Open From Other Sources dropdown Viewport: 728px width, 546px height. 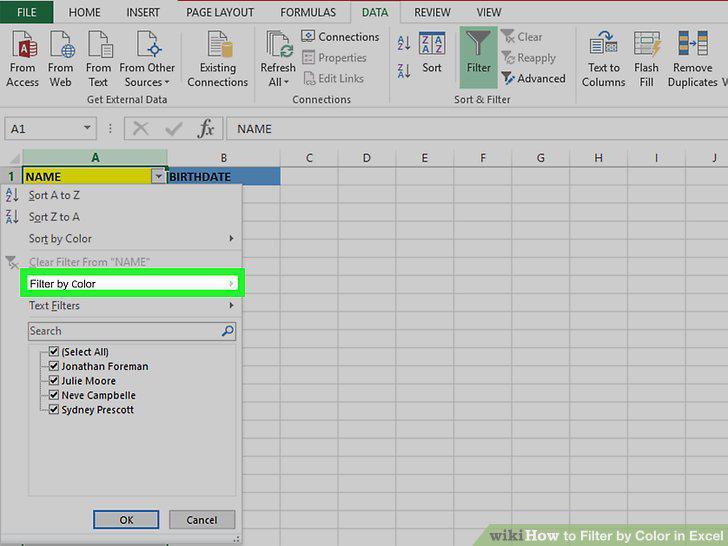(x=147, y=58)
